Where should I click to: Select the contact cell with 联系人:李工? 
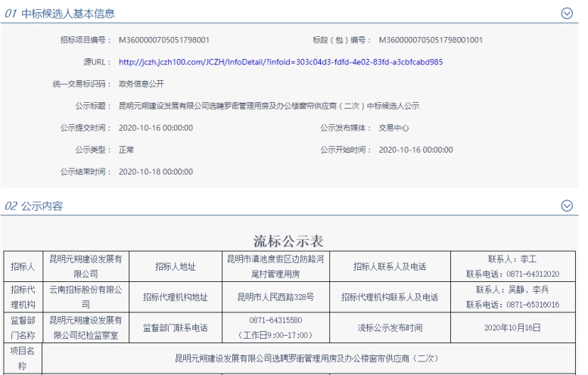(512, 267)
